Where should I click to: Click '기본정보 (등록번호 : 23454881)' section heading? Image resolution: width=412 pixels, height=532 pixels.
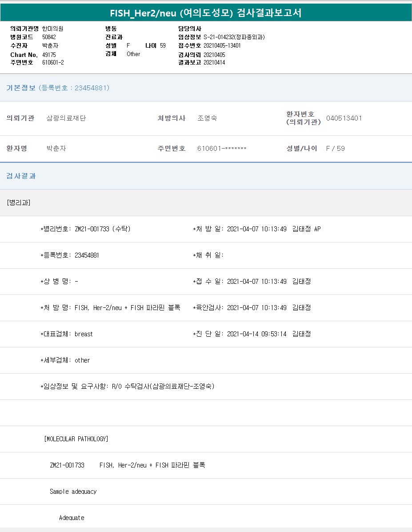(58, 88)
